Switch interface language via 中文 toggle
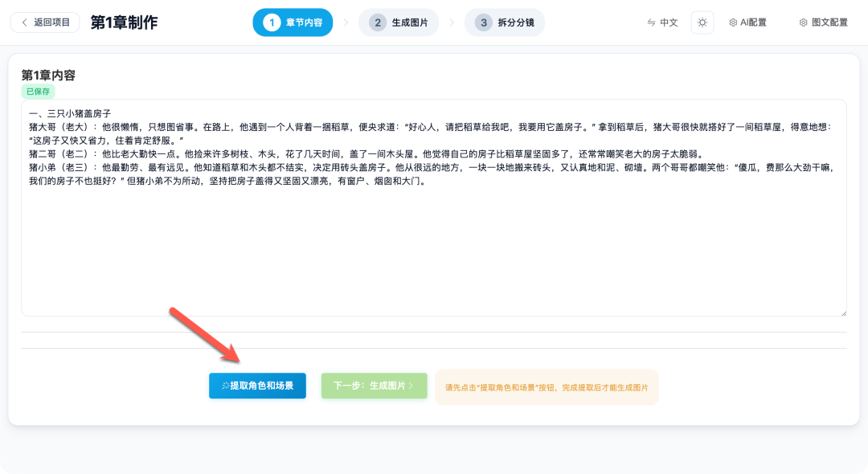Viewport: 868px width, 474px height. [662, 22]
